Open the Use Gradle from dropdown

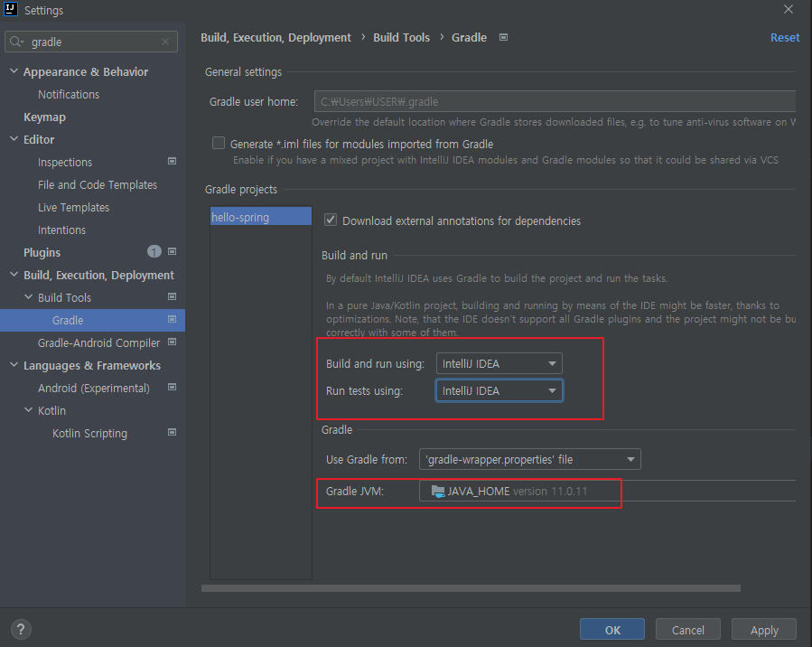click(530, 459)
